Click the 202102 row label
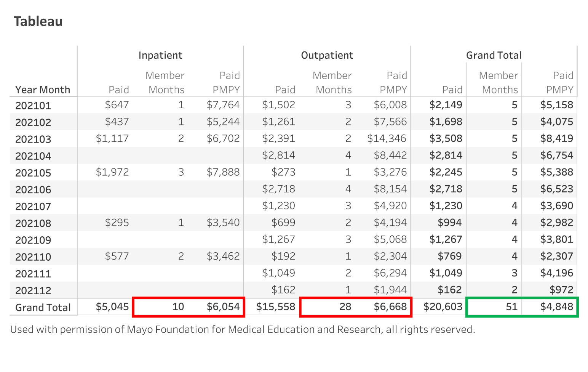 pyautogui.click(x=33, y=122)
